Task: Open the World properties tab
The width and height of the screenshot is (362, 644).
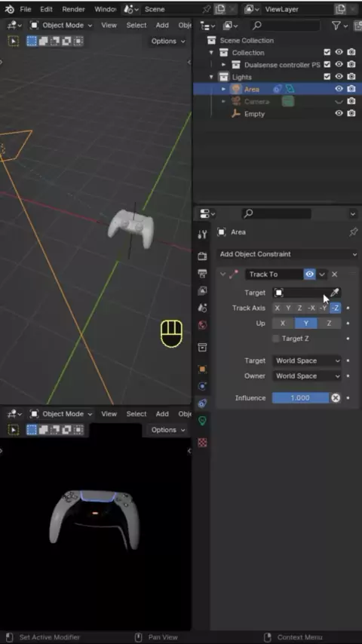Action: coord(202,325)
